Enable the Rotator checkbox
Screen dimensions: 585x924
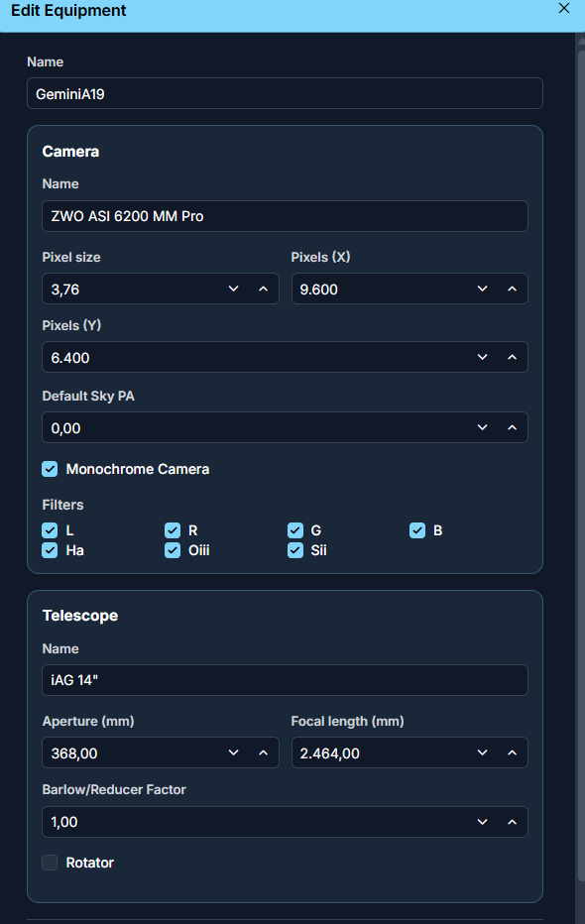(50, 863)
